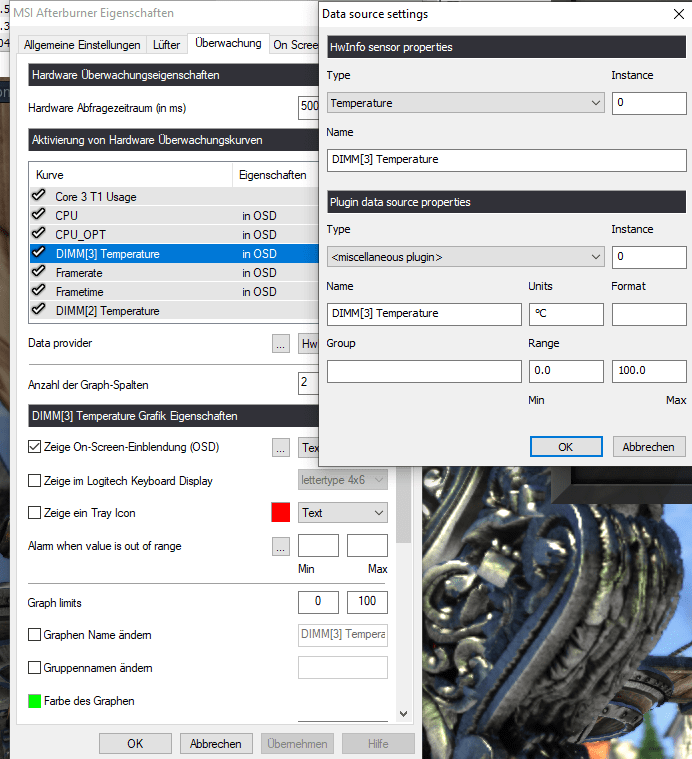Click the Units field showing °C
The height and width of the screenshot is (759, 692).
point(566,314)
